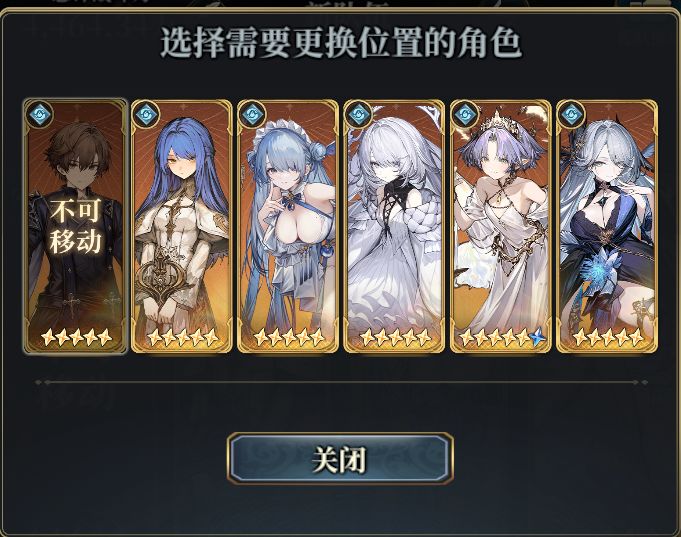Select the long blue-haired nun character card
Viewport: 681px width, 537px height.
182,226
